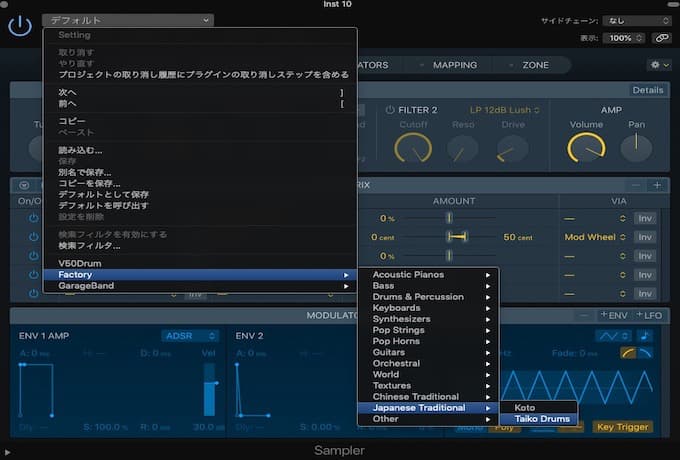Viewport: 680px width, 460px height.
Task: Remove a mod matrix row with minus
Action: coord(636,185)
